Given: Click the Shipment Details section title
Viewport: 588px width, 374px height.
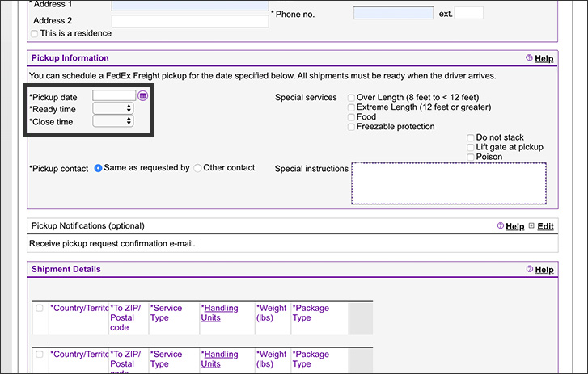Looking at the screenshot, I should pyautogui.click(x=66, y=269).
